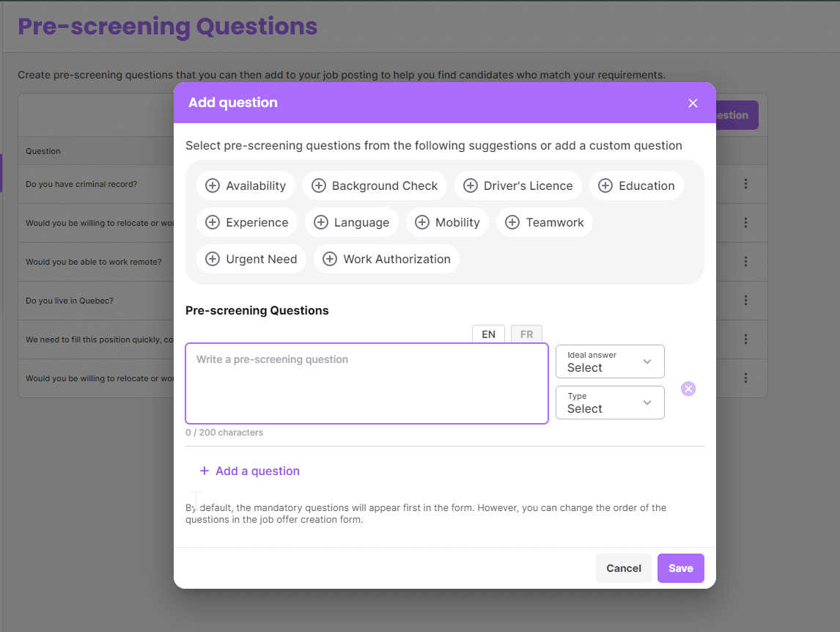Screen dimensions: 840x632
Task: Expand the Type Select dropdown
Action: point(610,403)
